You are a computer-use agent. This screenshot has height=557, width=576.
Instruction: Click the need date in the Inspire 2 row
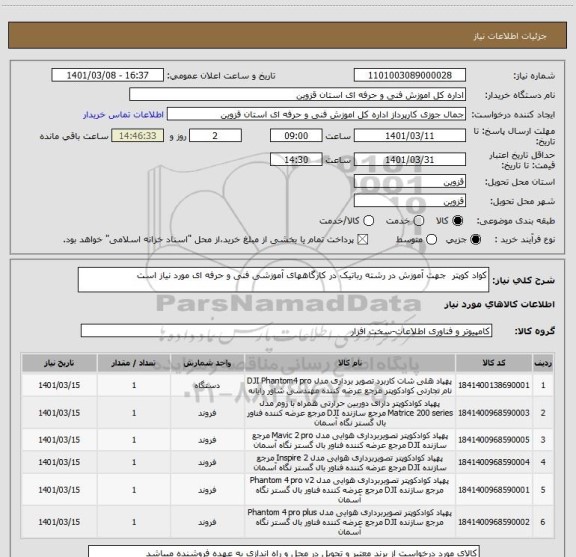pyautogui.click(x=59, y=462)
